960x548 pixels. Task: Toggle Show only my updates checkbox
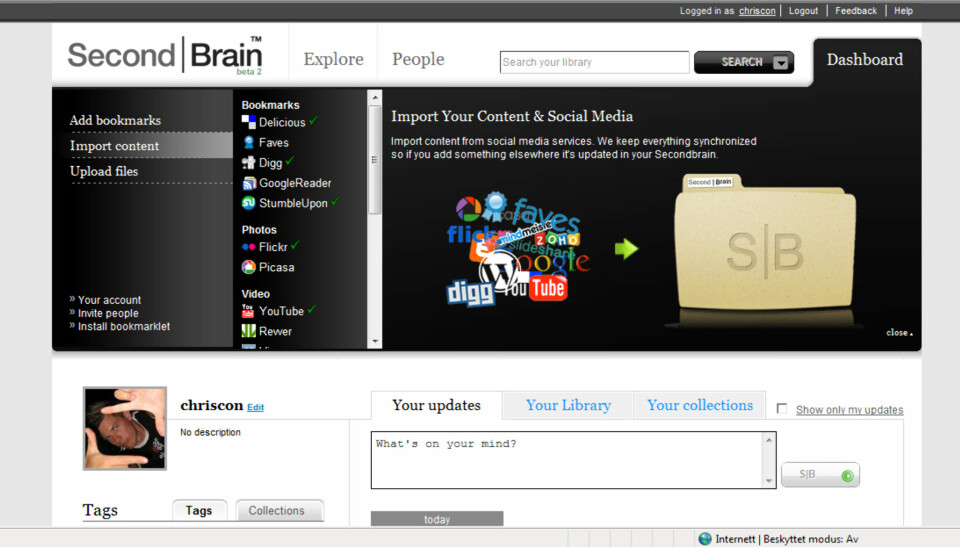pyautogui.click(x=782, y=408)
